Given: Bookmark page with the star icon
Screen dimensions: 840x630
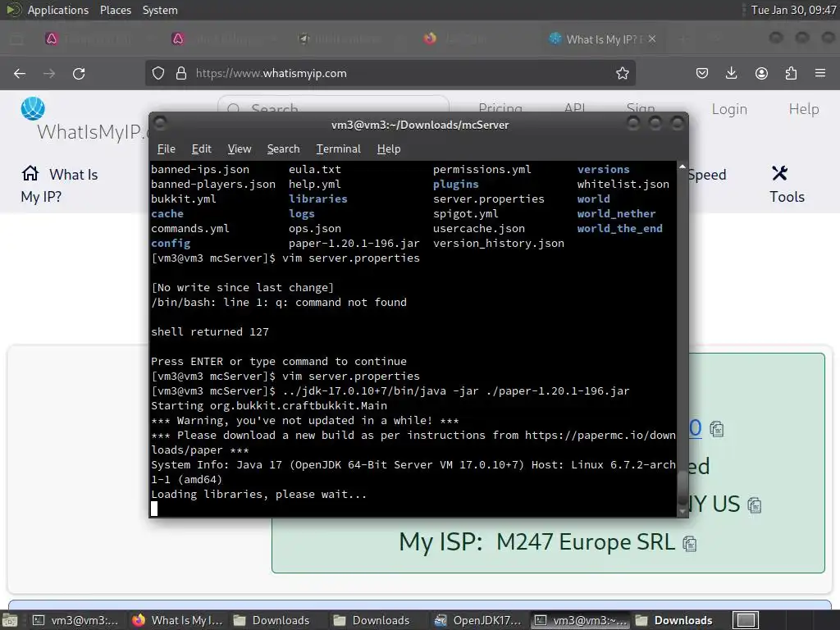Looking at the screenshot, I should pyautogui.click(x=622, y=73).
